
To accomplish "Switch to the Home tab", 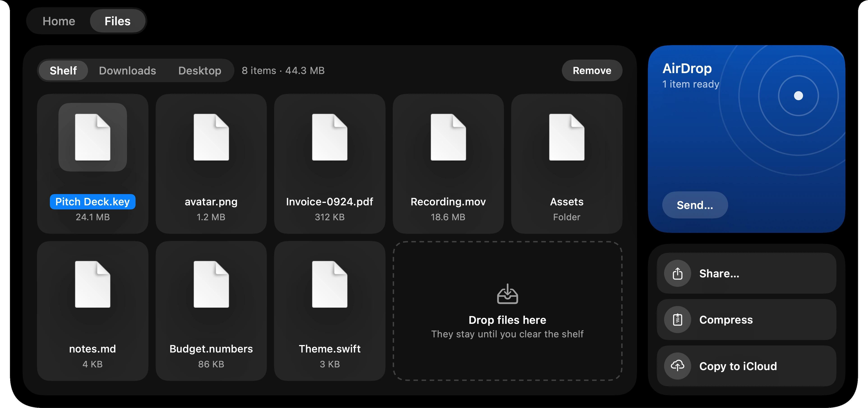I will click(x=59, y=21).
